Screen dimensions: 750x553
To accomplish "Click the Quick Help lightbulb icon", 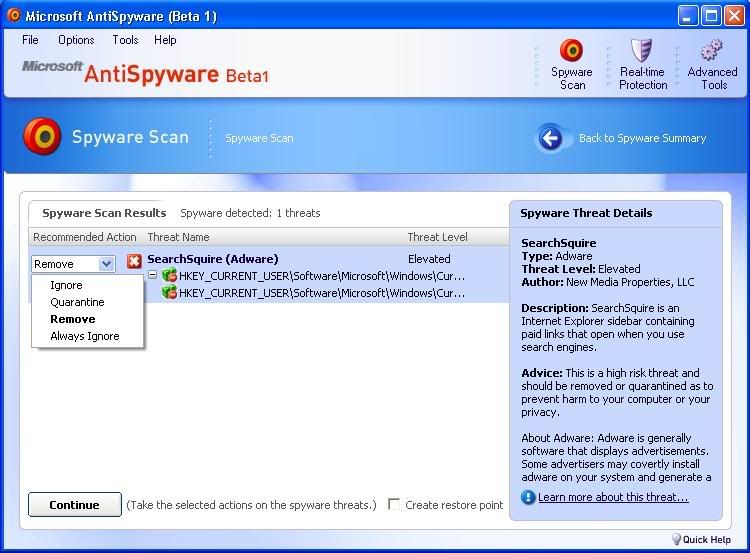I will pos(676,540).
